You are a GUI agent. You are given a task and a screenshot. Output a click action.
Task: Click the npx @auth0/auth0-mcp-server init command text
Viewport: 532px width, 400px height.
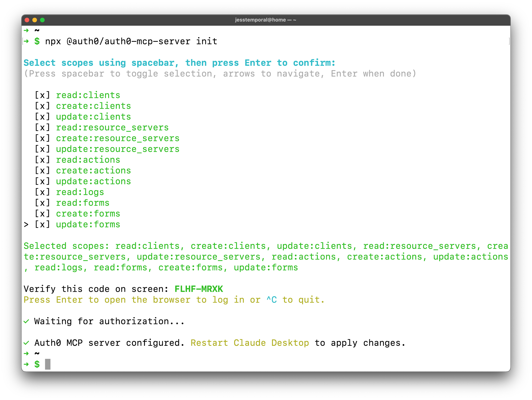coord(131,41)
